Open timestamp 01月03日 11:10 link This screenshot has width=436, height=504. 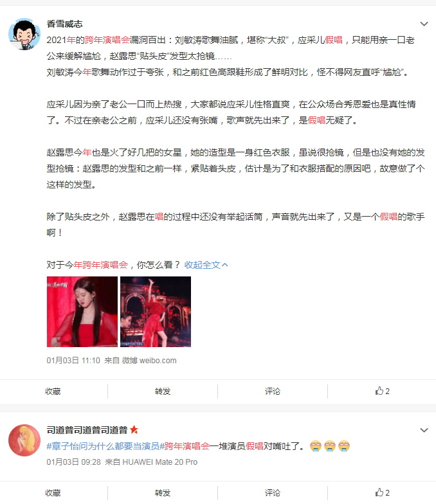tap(73, 360)
